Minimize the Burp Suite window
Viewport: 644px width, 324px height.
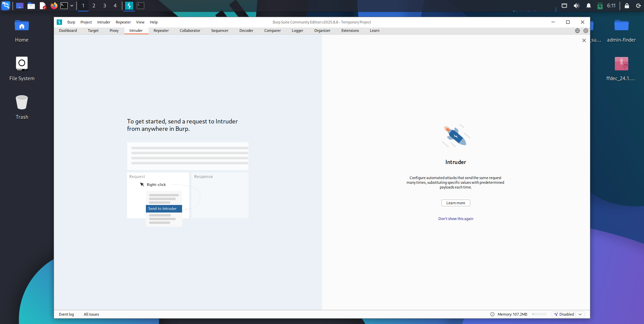point(553,22)
